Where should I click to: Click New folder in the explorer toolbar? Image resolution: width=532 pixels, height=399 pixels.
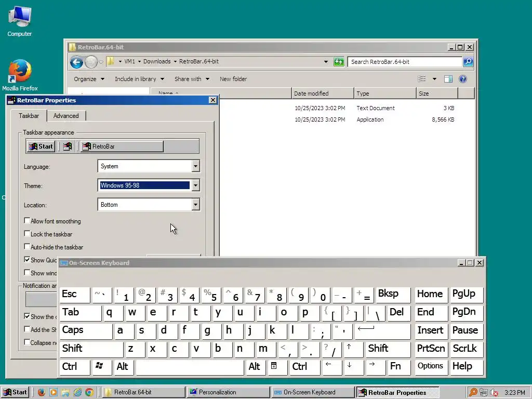pyautogui.click(x=233, y=79)
